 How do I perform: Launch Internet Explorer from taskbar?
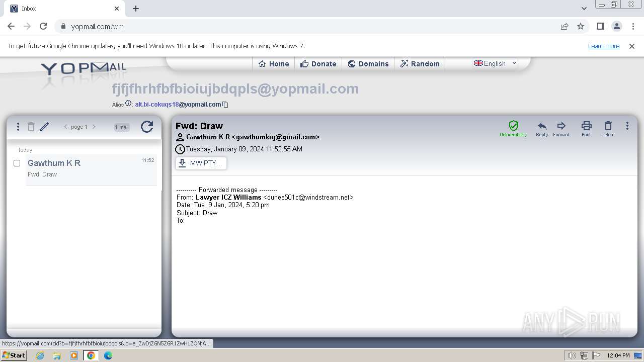(x=40, y=355)
